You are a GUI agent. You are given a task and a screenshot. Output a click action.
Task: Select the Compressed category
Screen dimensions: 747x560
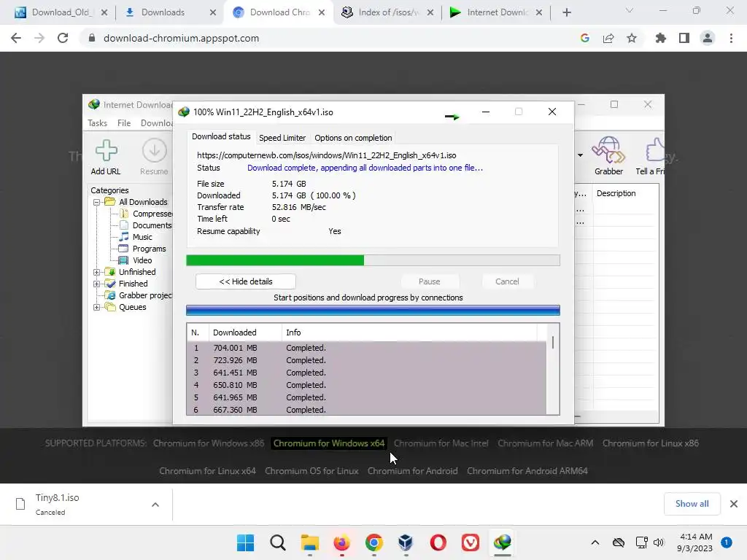152,214
